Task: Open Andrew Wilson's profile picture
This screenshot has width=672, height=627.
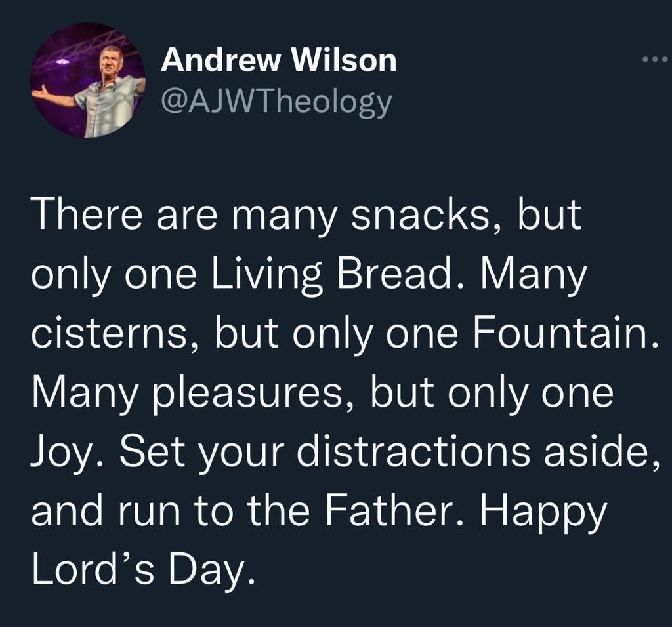Action: pyautogui.click(x=88, y=80)
